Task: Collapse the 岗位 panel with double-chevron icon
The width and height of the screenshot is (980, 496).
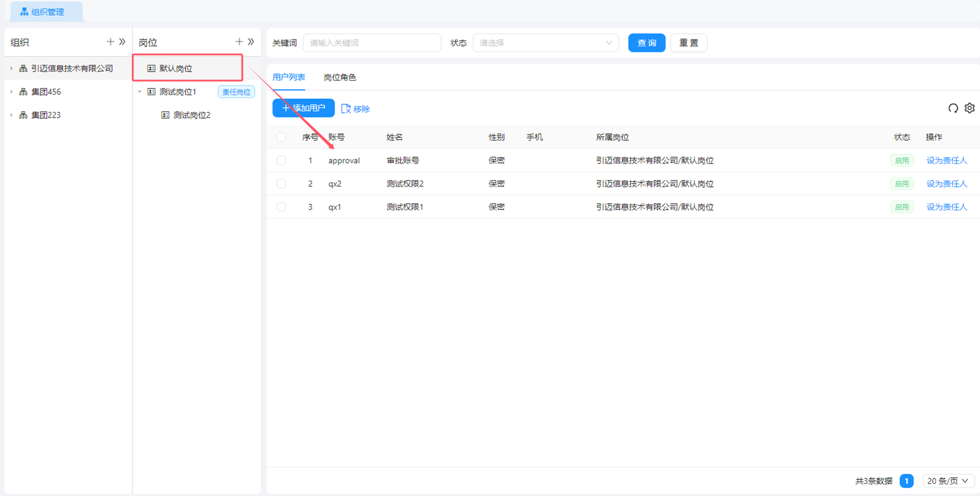Action: (251, 42)
